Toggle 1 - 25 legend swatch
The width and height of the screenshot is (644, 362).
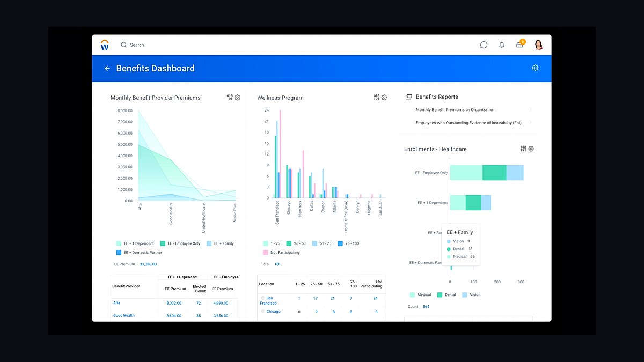click(x=265, y=243)
